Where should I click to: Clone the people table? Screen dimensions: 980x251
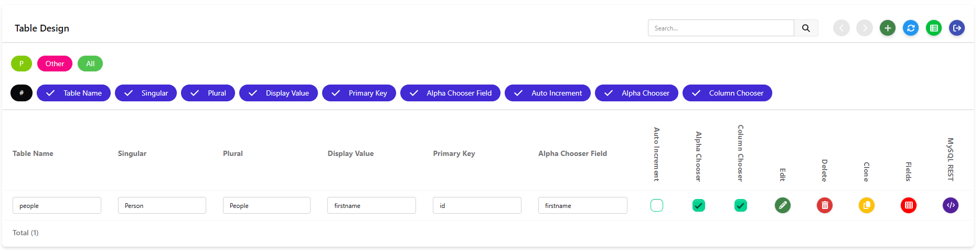[x=867, y=205]
